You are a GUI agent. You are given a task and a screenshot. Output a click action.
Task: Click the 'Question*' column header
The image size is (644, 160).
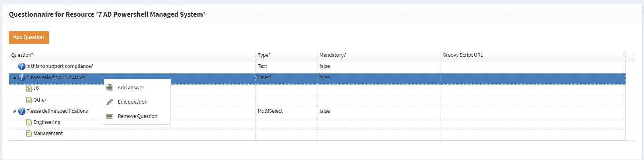click(x=22, y=55)
